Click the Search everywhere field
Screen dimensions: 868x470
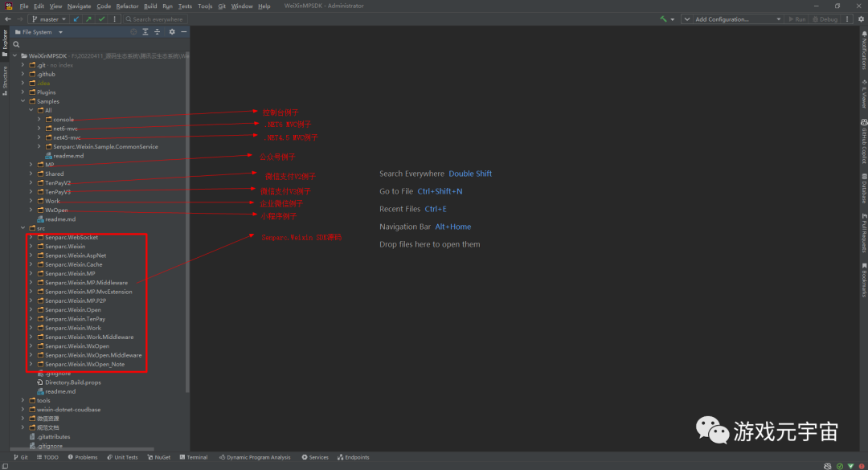coord(155,18)
